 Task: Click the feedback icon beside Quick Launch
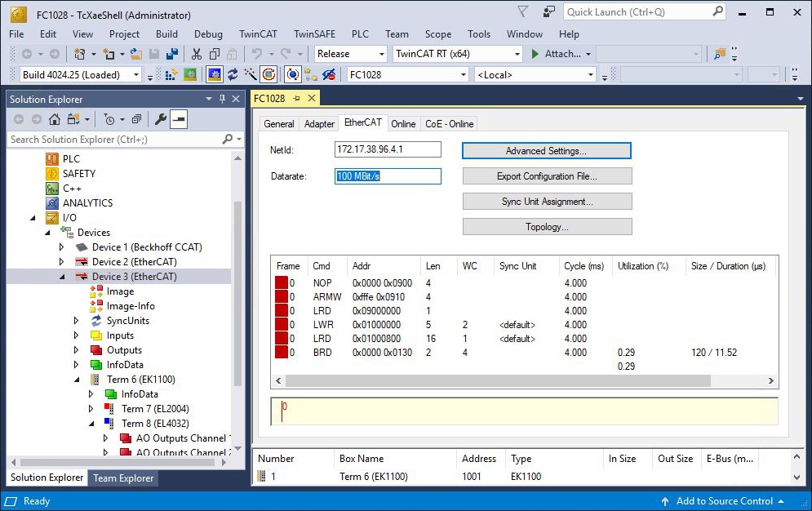[548, 12]
